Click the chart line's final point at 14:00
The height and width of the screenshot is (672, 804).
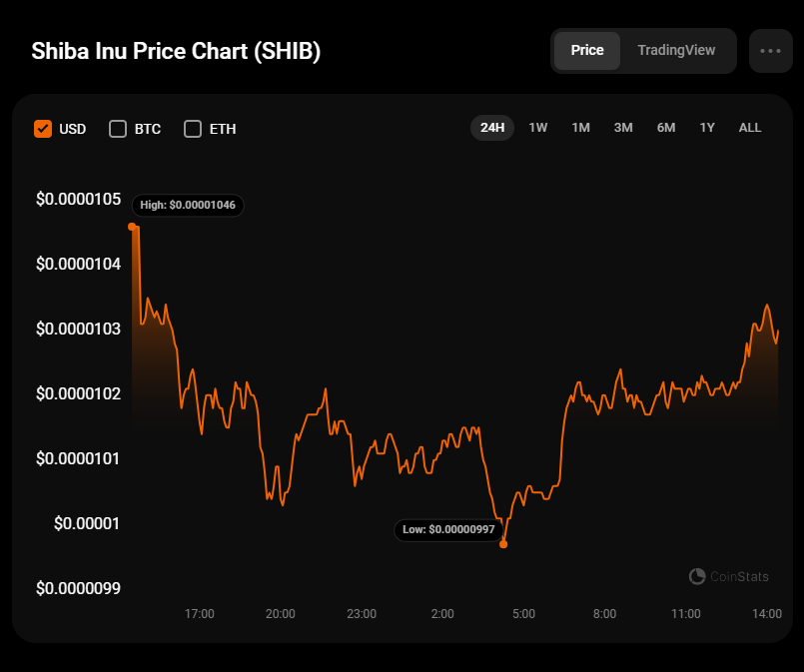tap(777, 333)
